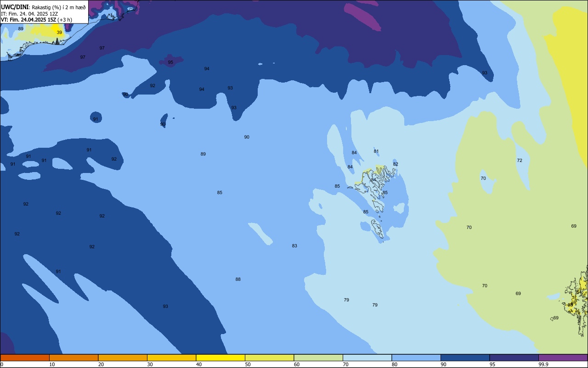Select the legend tick label "30"
This screenshot has width=588, height=368.
(150, 364)
